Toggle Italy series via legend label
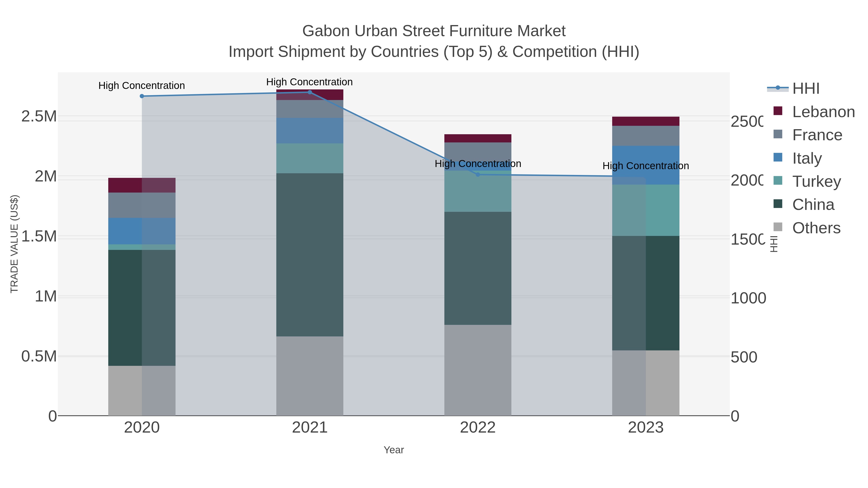868x488 pixels. 807,158
